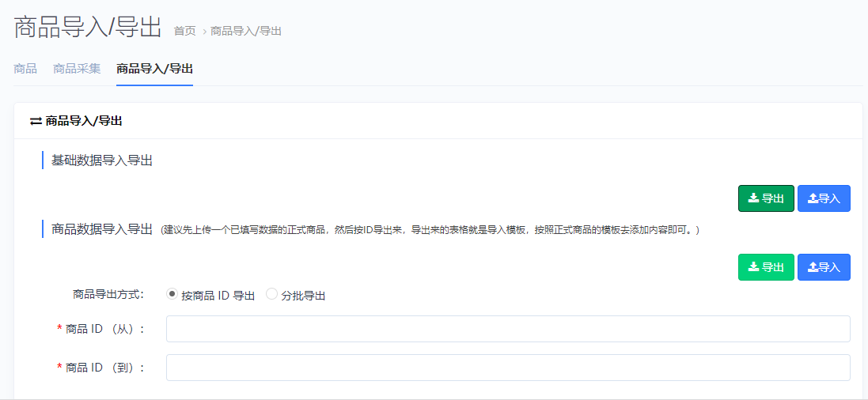This screenshot has height=400, width=868.
Task: Click 商品导入/导出 breadcrumb text
Action: click(246, 31)
